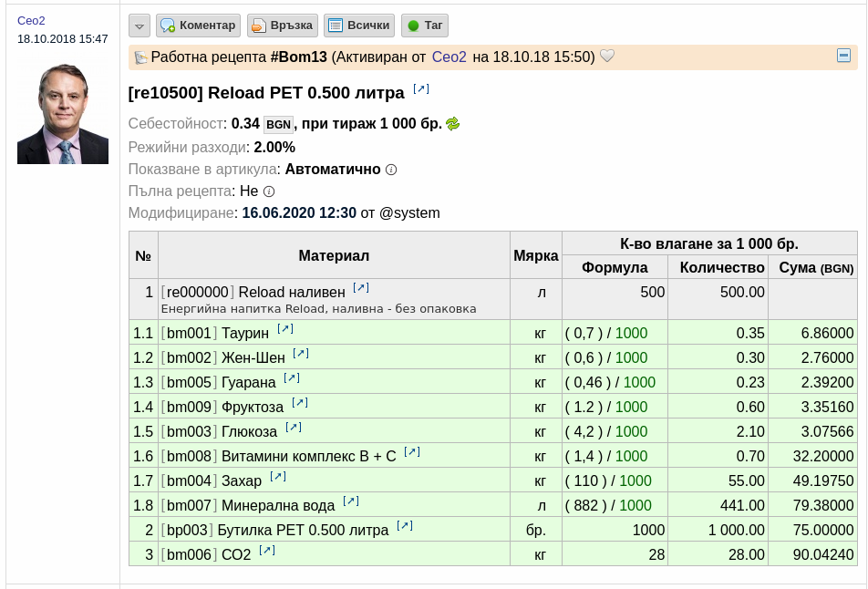Click the Таг button
Viewport: 868px width, 589px height.
(x=425, y=26)
